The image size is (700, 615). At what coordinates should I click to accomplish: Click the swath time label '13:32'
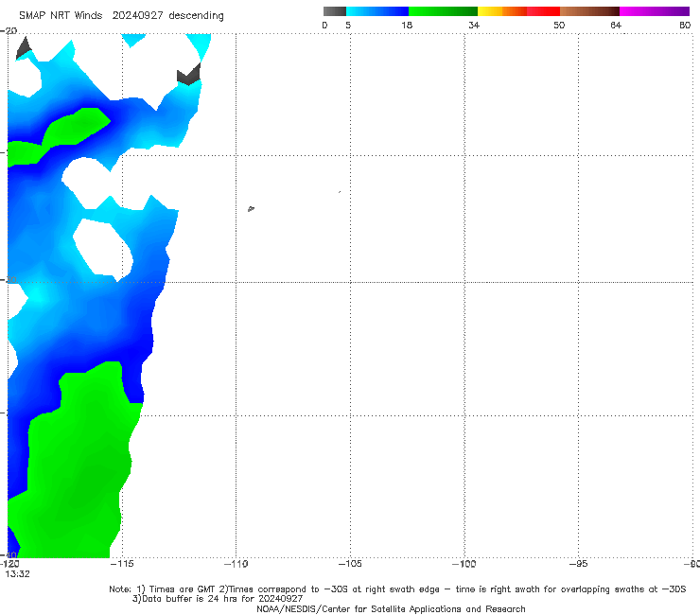(17, 574)
